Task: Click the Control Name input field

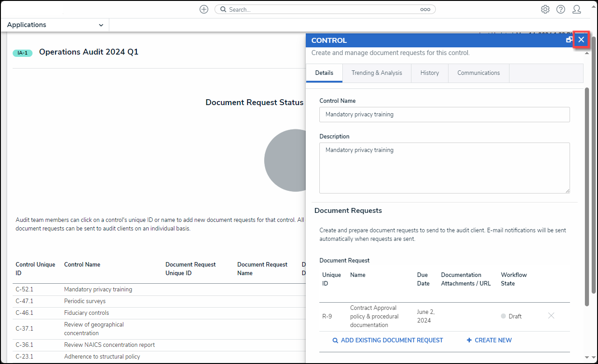Action: [x=444, y=115]
